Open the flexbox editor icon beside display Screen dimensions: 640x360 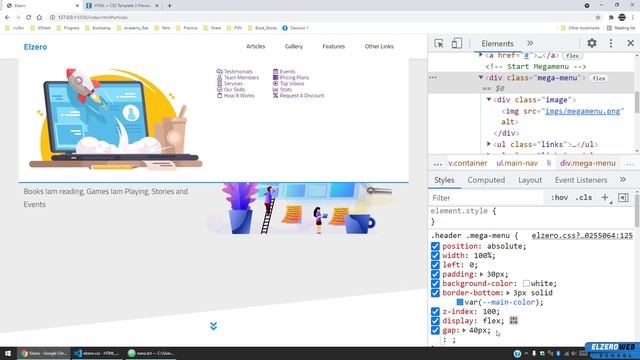(513, 321)
